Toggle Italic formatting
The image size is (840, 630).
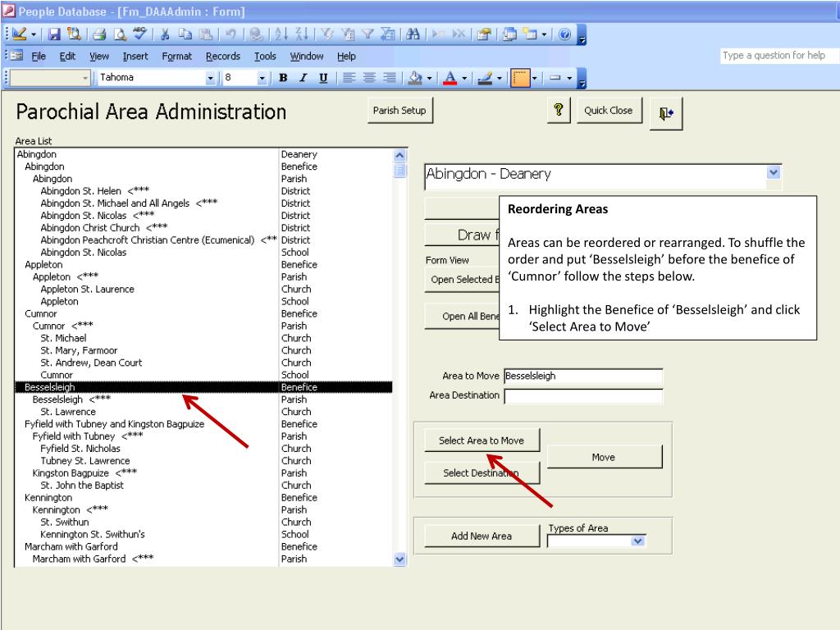(304, 78)
